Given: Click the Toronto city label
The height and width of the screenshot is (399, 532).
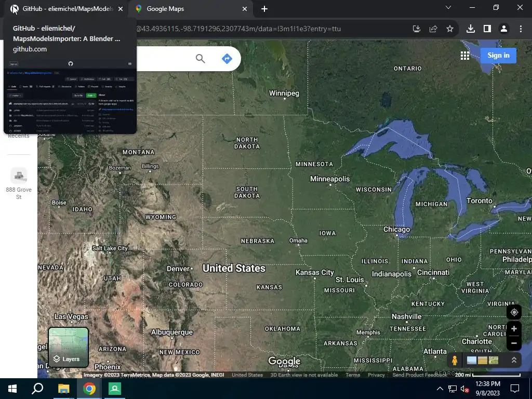Looking at the screenshot, I should [x=479, y=201].
